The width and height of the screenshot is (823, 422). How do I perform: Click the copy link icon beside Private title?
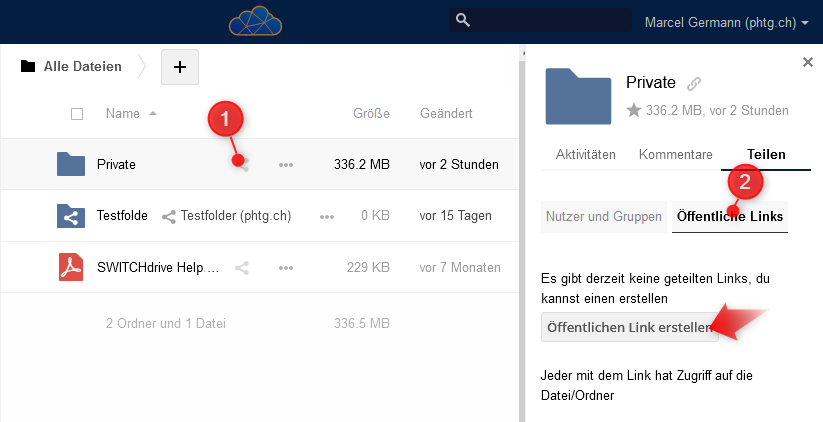coord(694,84)
